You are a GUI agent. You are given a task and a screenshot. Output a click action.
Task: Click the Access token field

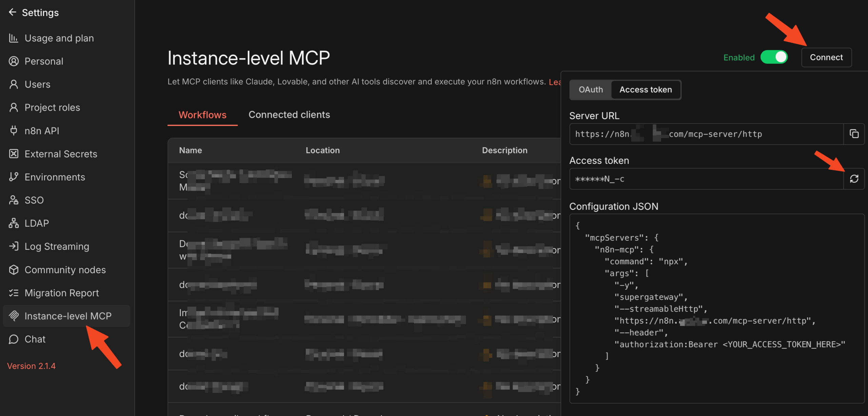[707, 178]
